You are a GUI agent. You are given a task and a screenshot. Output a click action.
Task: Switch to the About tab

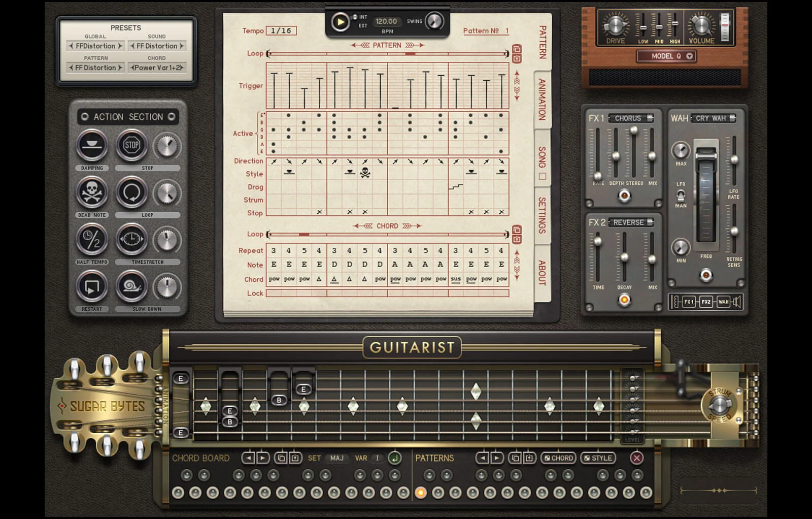tap(543, 273)
